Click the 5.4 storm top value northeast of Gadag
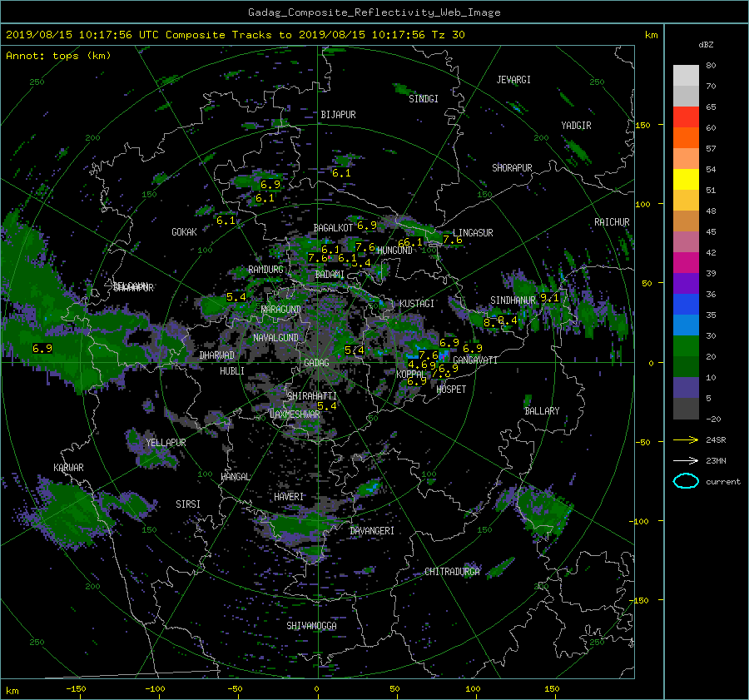 (x=355, y=350)
